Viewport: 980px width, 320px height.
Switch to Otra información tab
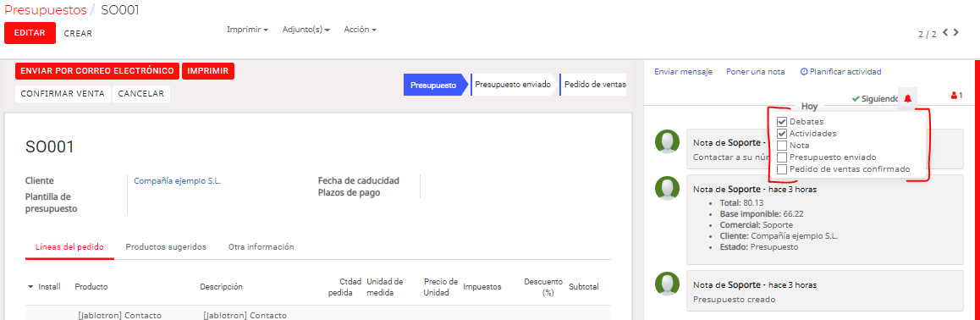pyautogui.click(x=262, y=247)
